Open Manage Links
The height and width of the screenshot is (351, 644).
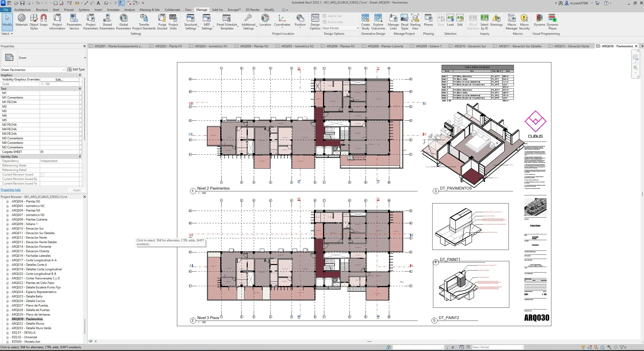coord(393,22)
